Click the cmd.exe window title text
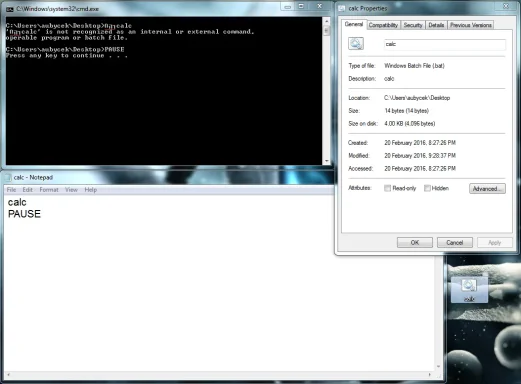 click(x=58, y=9)
